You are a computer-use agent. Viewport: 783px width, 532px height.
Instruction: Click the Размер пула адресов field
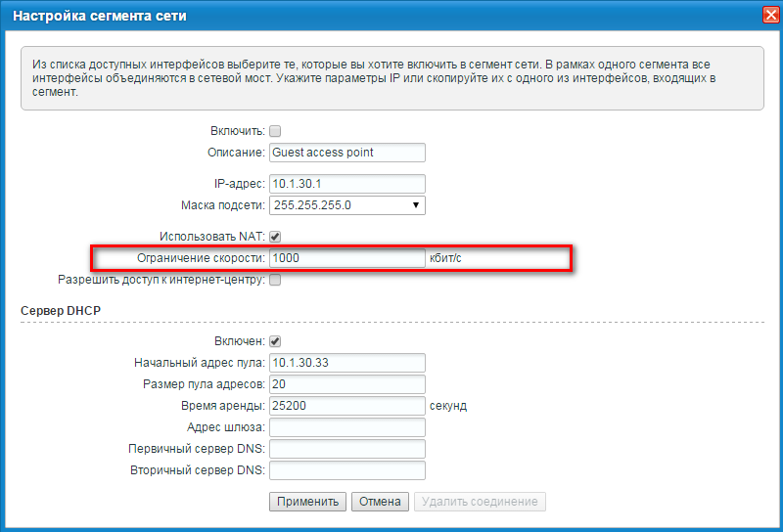tap(346, 384)
